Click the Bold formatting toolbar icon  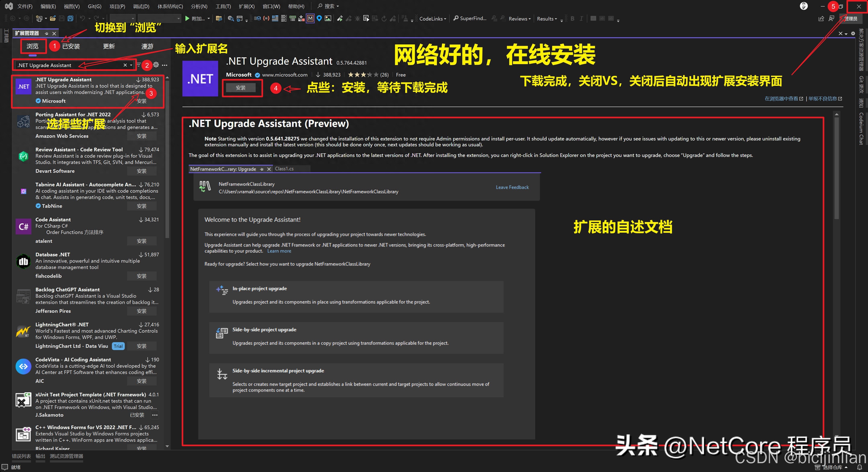point(572,19)
